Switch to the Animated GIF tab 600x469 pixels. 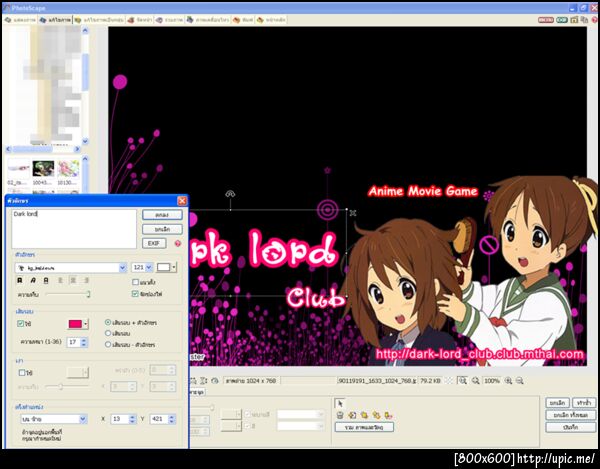click(x=208, y=20)
